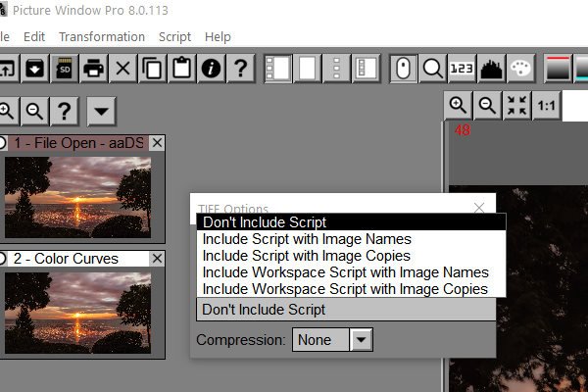Select the magnifier tool in the toolbar

tap(432, 69)
